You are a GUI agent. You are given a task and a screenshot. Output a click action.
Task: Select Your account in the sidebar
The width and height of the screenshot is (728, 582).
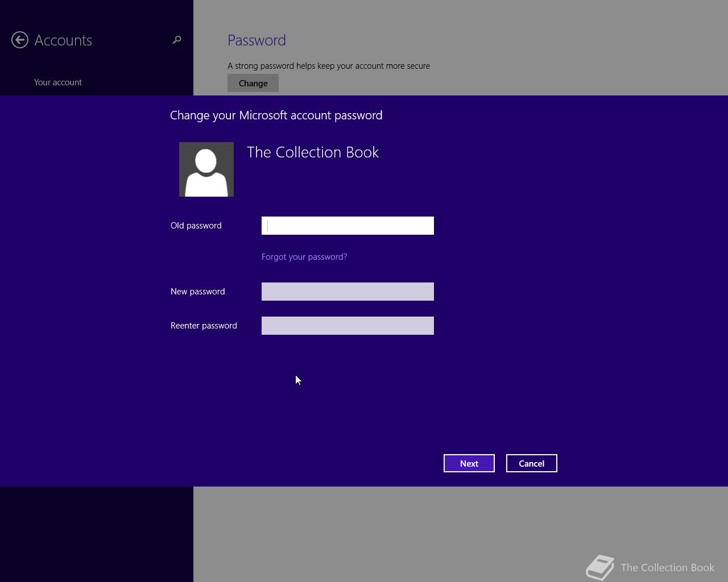(x=58, y=82)
